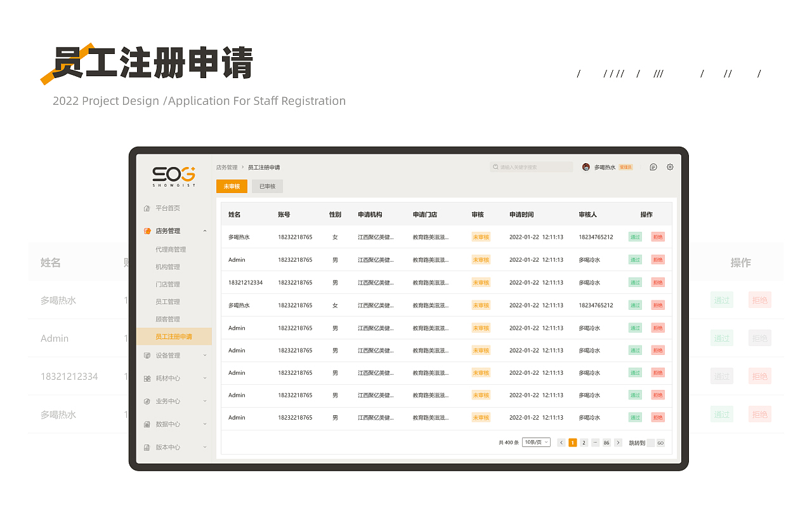Click 操作 header in the front table
This screenshot has width=812, height=508.
point(646,215)
